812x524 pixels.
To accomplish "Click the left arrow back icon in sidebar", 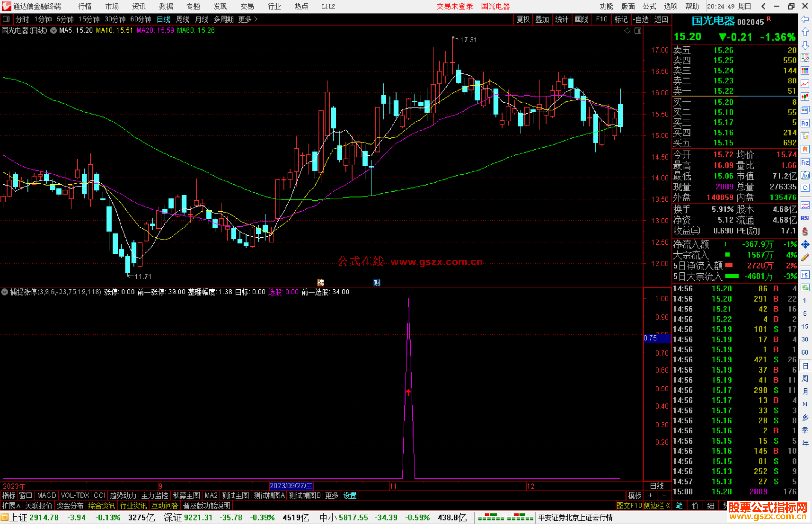I will click(805, 19).
